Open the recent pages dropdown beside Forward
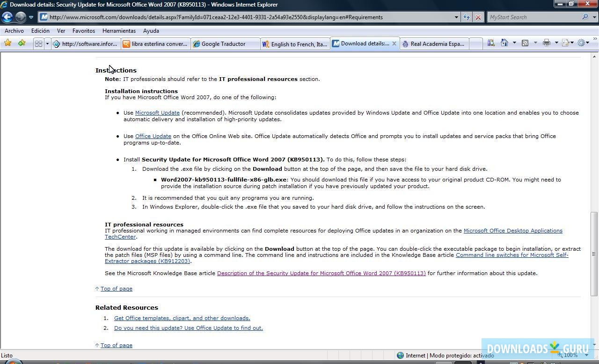Viewport: 599px width, 364px height. pos(31,17)
